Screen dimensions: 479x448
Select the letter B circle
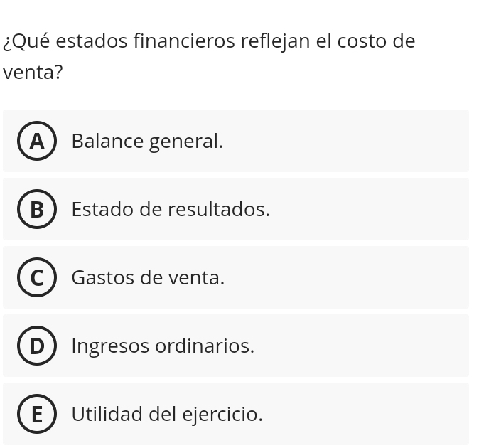coord(36,210)
